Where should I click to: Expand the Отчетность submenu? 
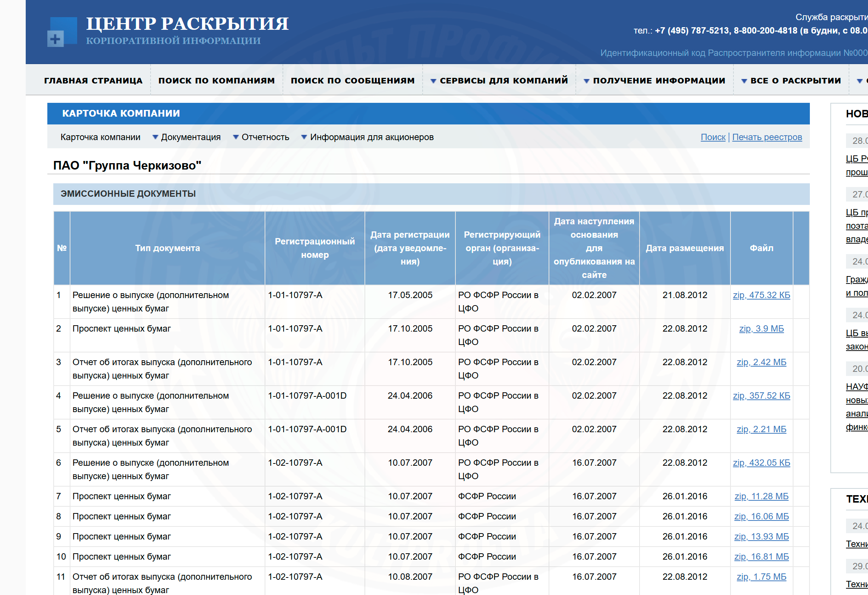[261, 137]
